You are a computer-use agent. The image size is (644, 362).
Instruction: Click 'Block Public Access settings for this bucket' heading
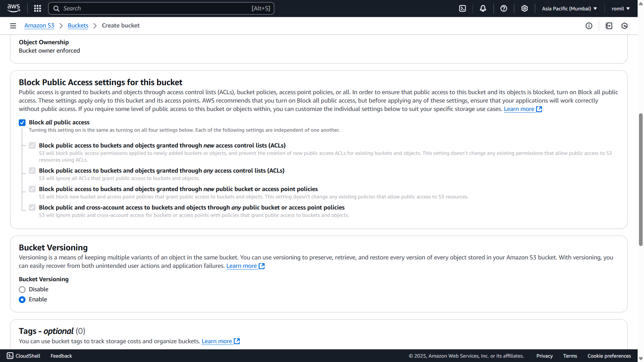pos(101,82)
